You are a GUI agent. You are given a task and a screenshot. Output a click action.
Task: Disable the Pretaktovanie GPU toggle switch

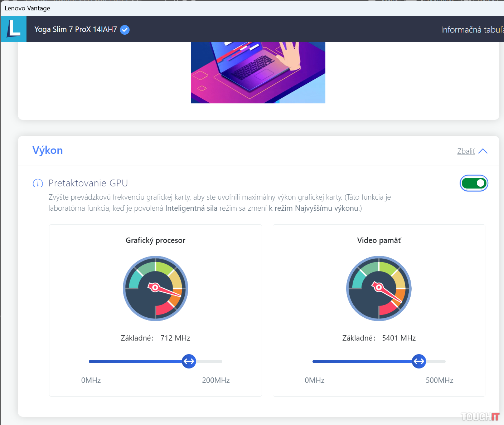(474, 184)
